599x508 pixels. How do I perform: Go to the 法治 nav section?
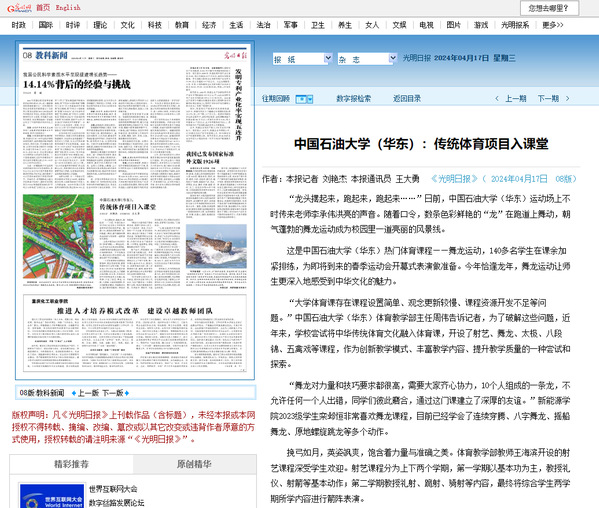pos(263,25)
